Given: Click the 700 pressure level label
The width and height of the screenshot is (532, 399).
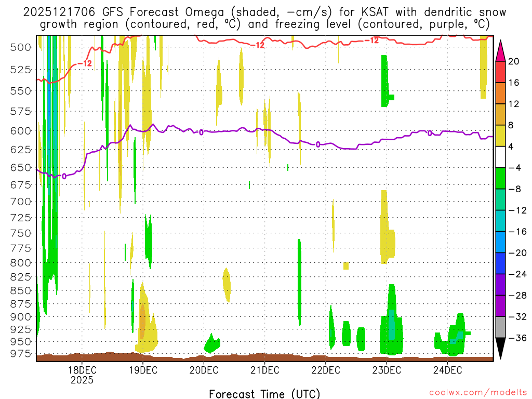Looking at the screenshot, I should click(21, 202).
